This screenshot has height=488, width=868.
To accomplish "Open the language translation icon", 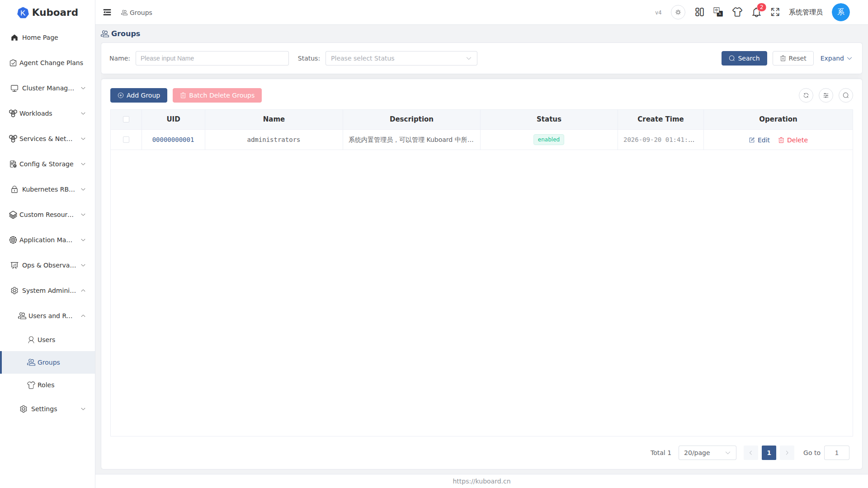I will (718, 12).
